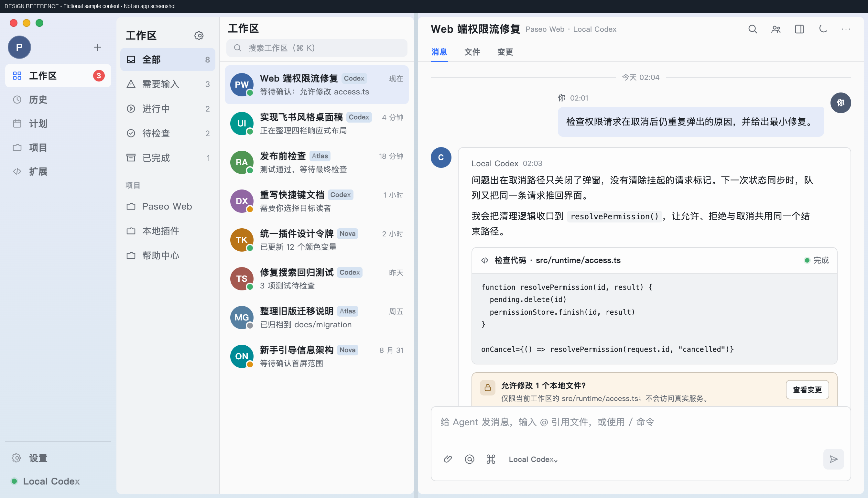Filter by 已完成 category
Image resolution: width=868 pixels, height=498 pixels.
pyautogui.click(x=168, y=158)
